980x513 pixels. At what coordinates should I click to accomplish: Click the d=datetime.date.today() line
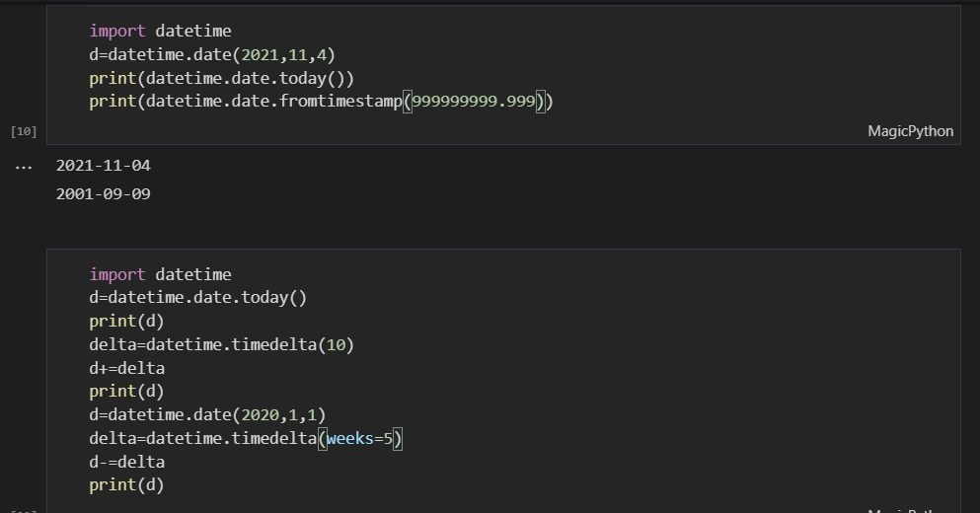click(197, 297)
